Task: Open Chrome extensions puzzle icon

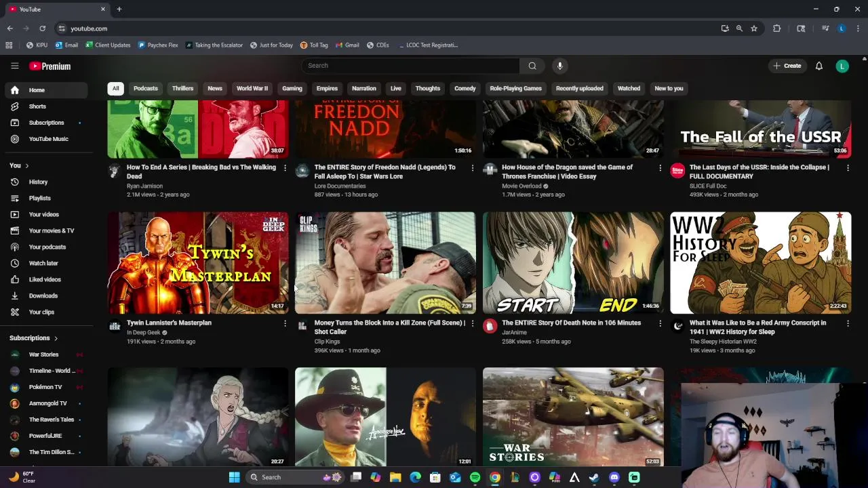Action: coord(777,28)
